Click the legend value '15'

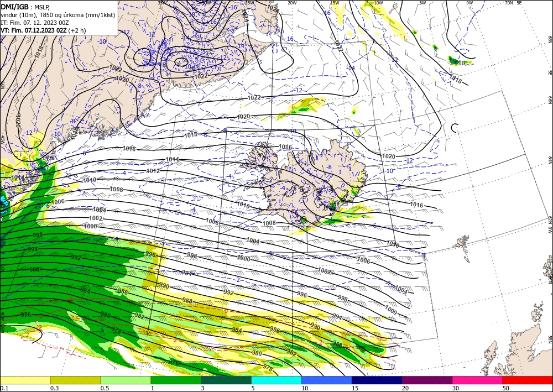point(355,388)
